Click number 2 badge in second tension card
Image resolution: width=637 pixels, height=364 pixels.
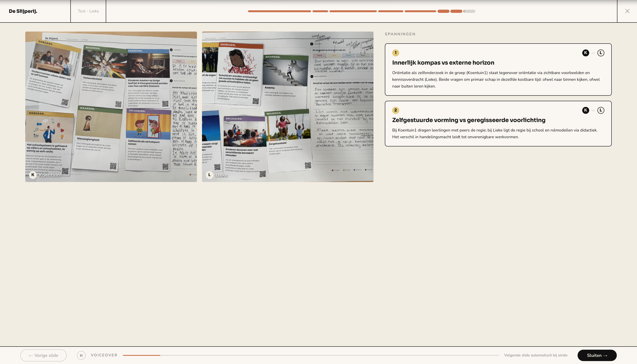(x=395, y=110)
